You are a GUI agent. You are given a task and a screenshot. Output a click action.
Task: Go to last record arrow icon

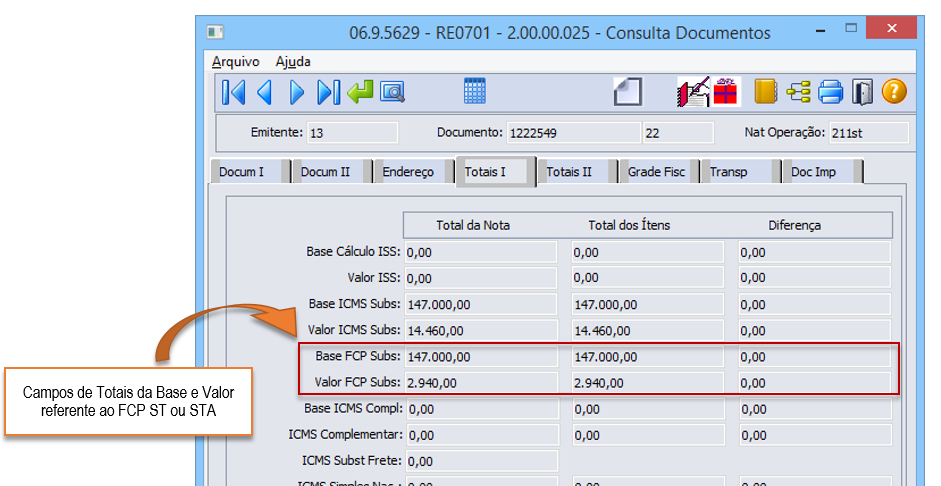tap(328, 92)
